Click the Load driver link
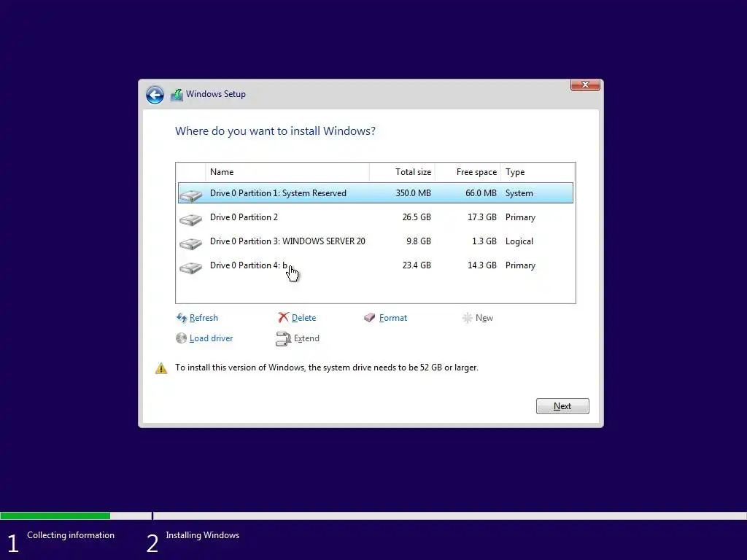This screenshot has width=747, height=560. point(211,338)
